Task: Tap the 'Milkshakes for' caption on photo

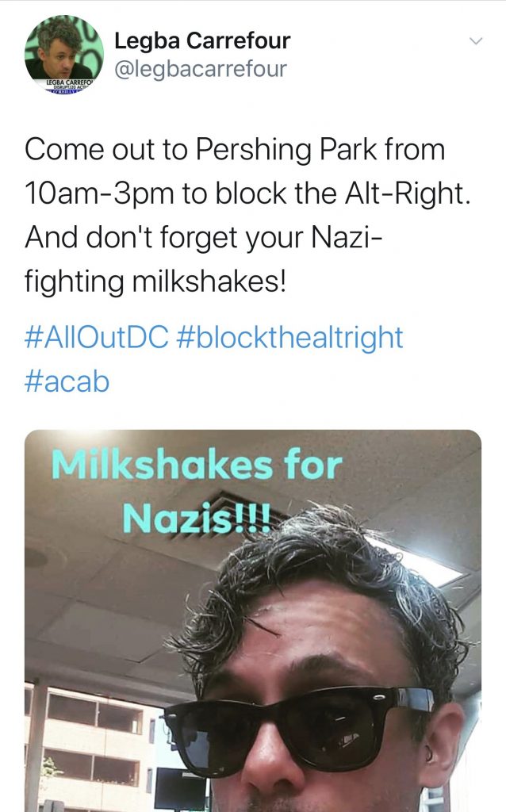Action: (x=196, y=465)
